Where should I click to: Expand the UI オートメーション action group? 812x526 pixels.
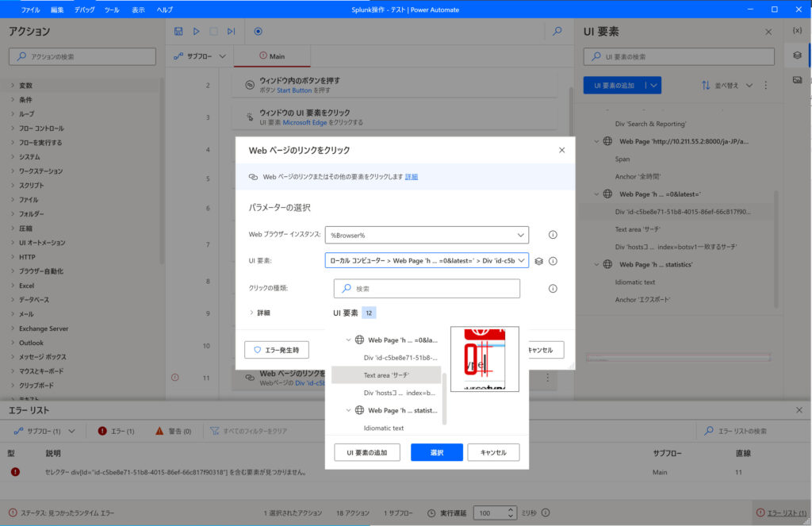pos(13,243)
